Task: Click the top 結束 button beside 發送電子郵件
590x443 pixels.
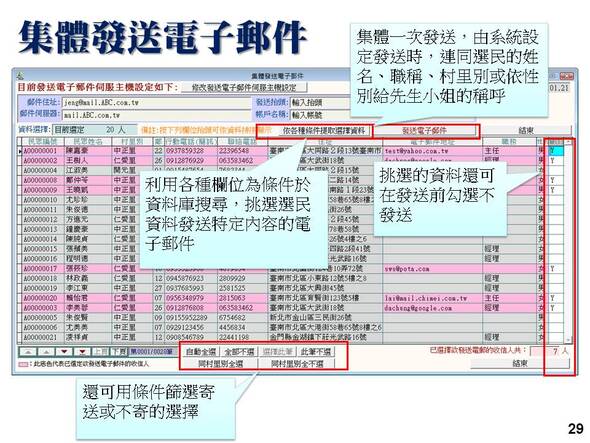Action: [x=526, y=131]
